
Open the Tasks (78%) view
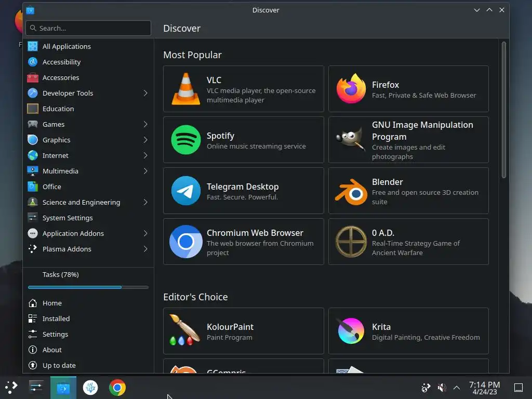(x=60, y=274)
